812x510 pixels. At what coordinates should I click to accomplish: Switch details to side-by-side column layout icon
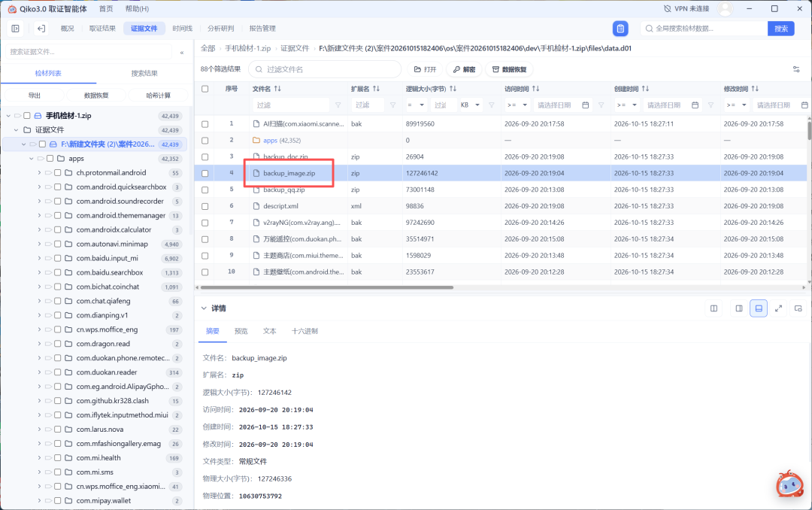coord(714,308)
